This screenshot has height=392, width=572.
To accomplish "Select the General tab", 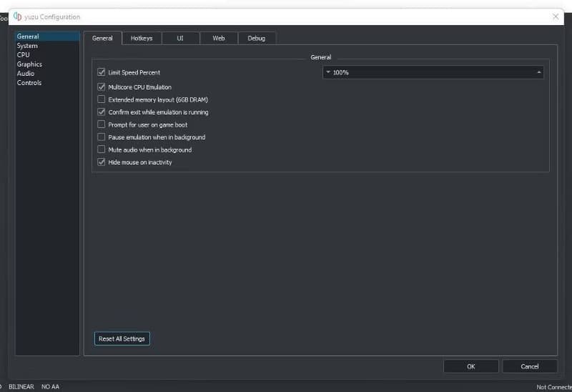I will [x=102, y=38].
